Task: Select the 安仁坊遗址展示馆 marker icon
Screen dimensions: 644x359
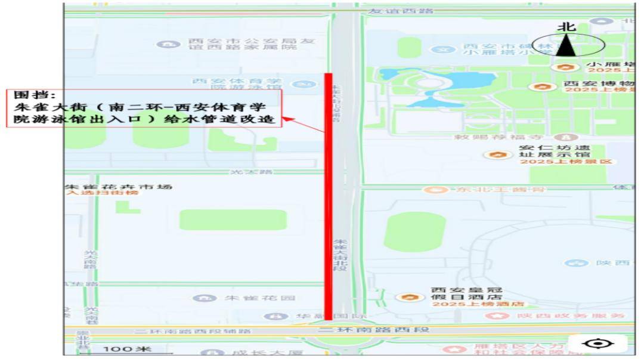Action: tap(498, 155)
